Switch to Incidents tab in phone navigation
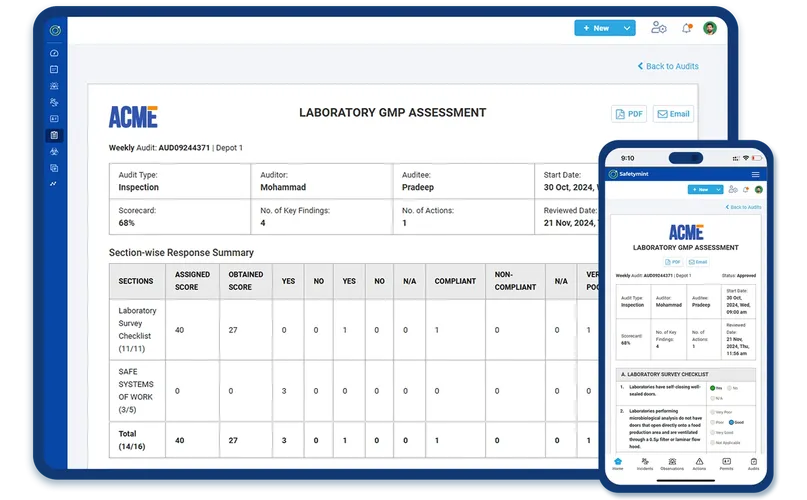This screenshot has width=807, height=500. click(645, 464)
